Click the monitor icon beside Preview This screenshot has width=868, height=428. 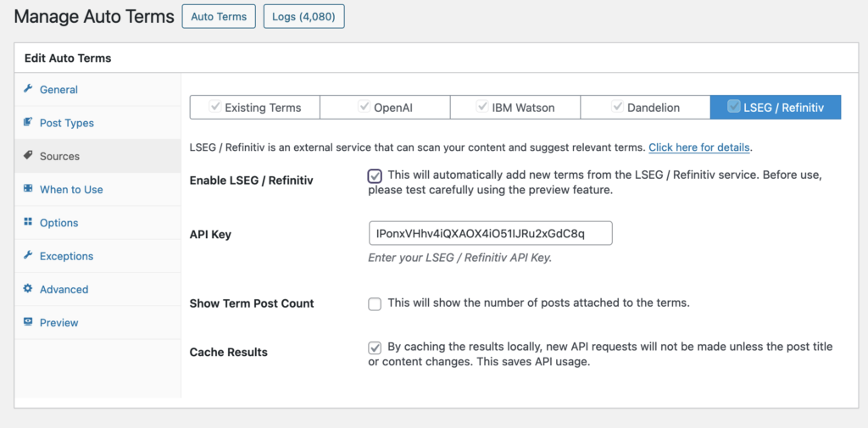click(x=28, y=322)
